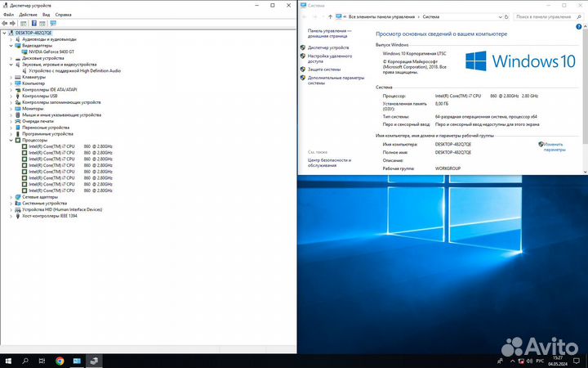Viewport: 588px width, 368px height.
Task: Click the Back arrow in Device Manager toolbar
Action: [x=5, y=23]
